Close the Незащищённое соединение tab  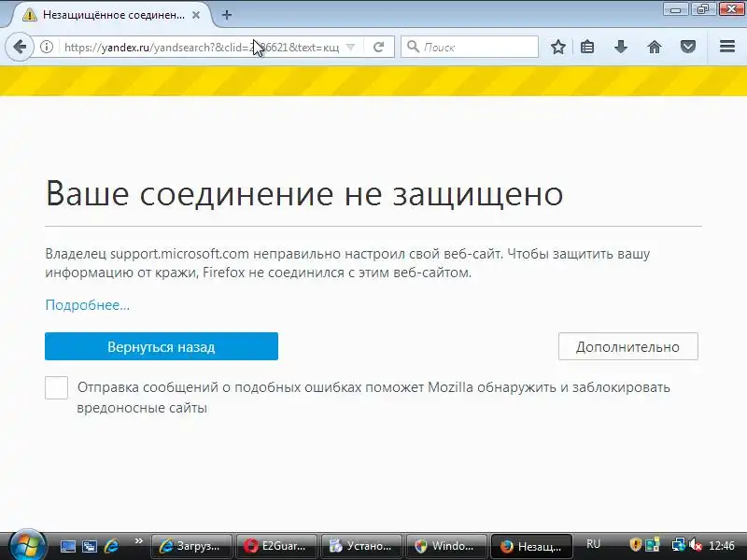[196, 15]
